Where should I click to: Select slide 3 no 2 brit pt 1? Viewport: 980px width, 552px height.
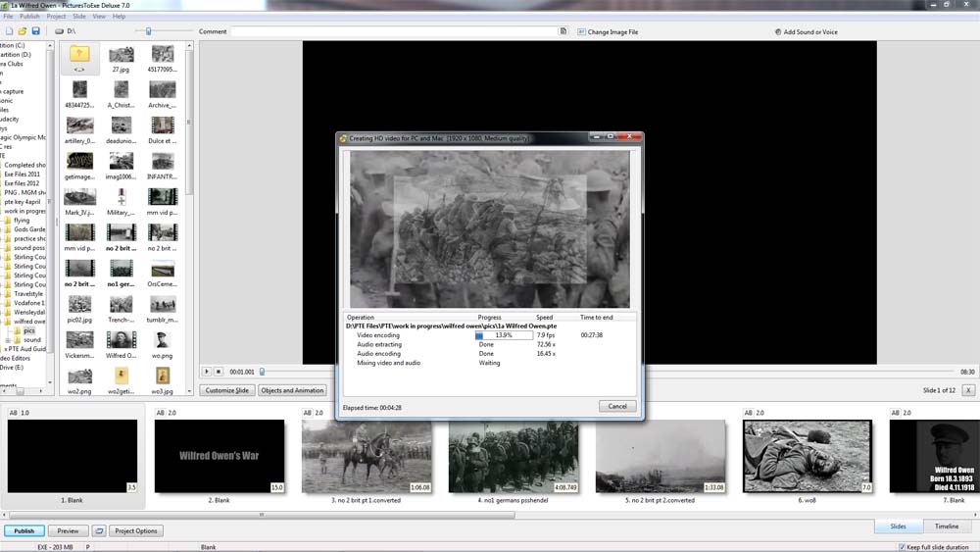coord(367,456)
